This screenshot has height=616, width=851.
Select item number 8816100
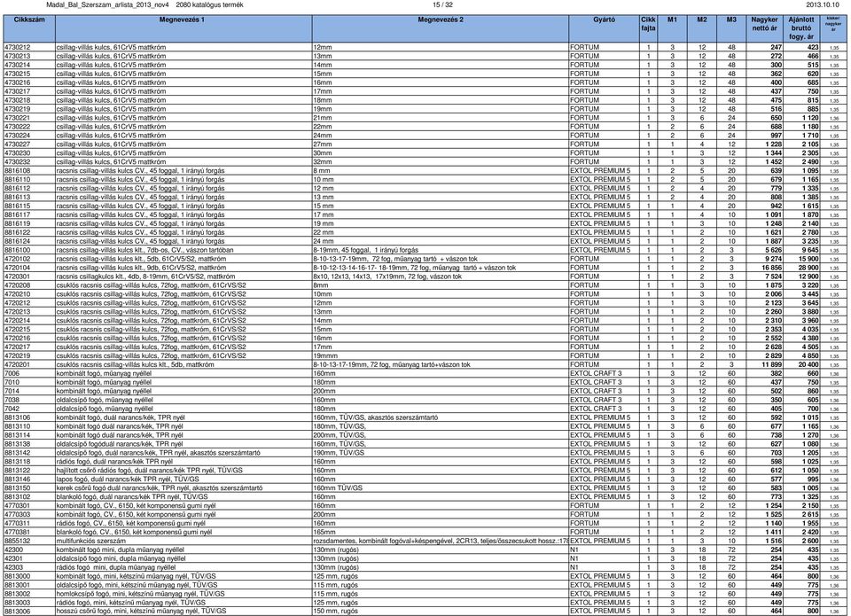tap(18, 250)
